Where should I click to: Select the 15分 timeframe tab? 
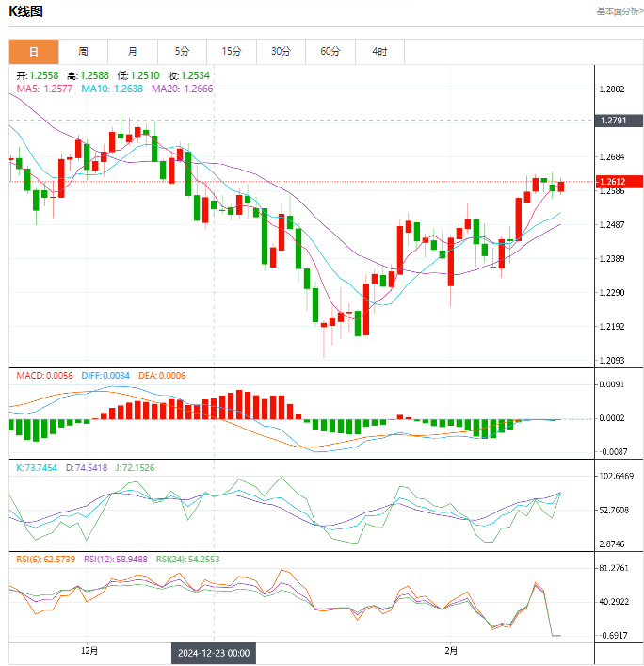point(231,52)
